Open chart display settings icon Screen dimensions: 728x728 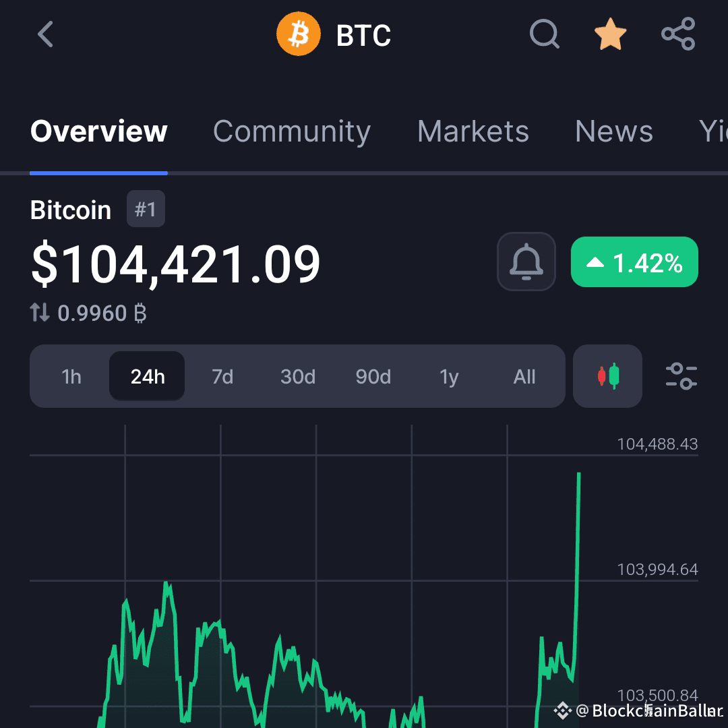coord(681,376)
